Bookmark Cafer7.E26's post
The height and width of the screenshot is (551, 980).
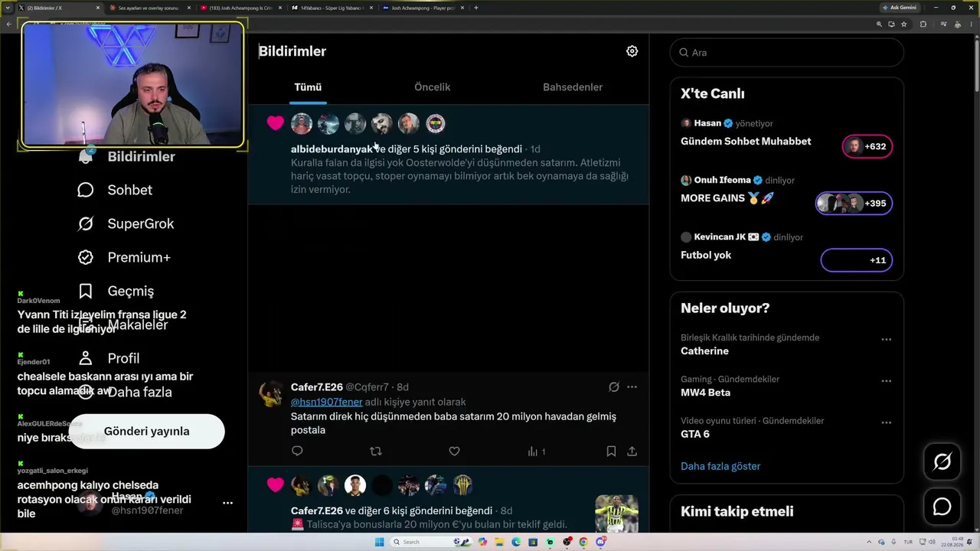tap(611, 452)
